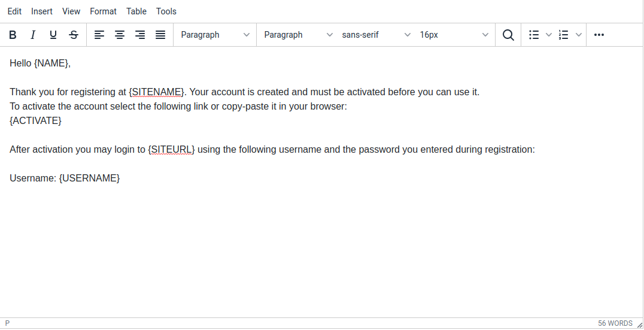Open the Table menu
Screen dimensions: 644x330
pyautogui.click(x=136, y=11)
